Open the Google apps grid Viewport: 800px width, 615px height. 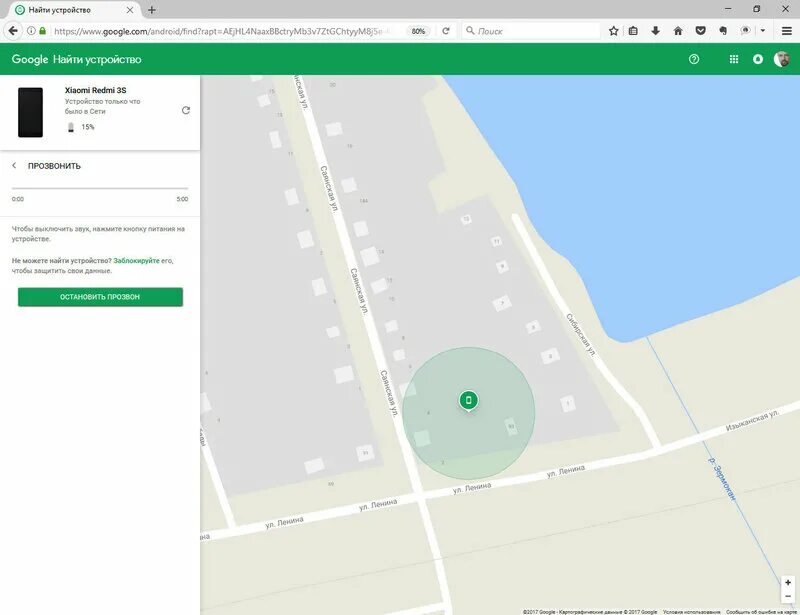734,59
